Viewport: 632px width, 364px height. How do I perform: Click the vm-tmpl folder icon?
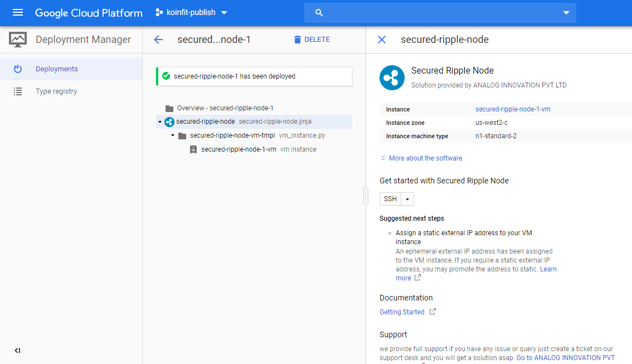tap(182, 136)
